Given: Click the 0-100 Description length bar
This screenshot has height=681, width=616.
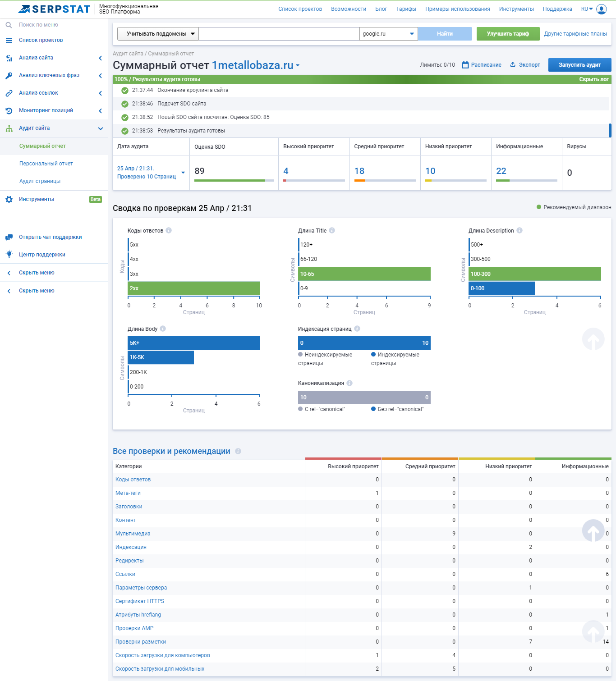Looking at the screenshot, I should coord(501,288).
